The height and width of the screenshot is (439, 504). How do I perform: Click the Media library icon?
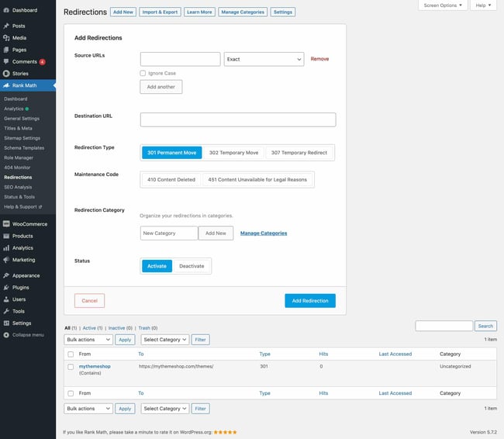(x=6, y=38)
